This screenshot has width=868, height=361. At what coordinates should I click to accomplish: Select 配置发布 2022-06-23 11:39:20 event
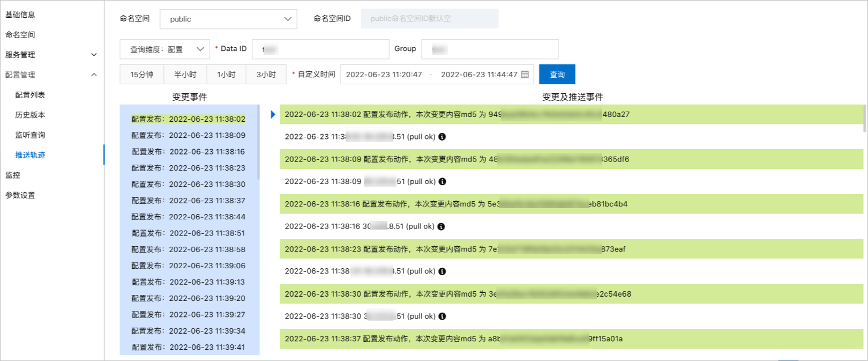[189, 298]
